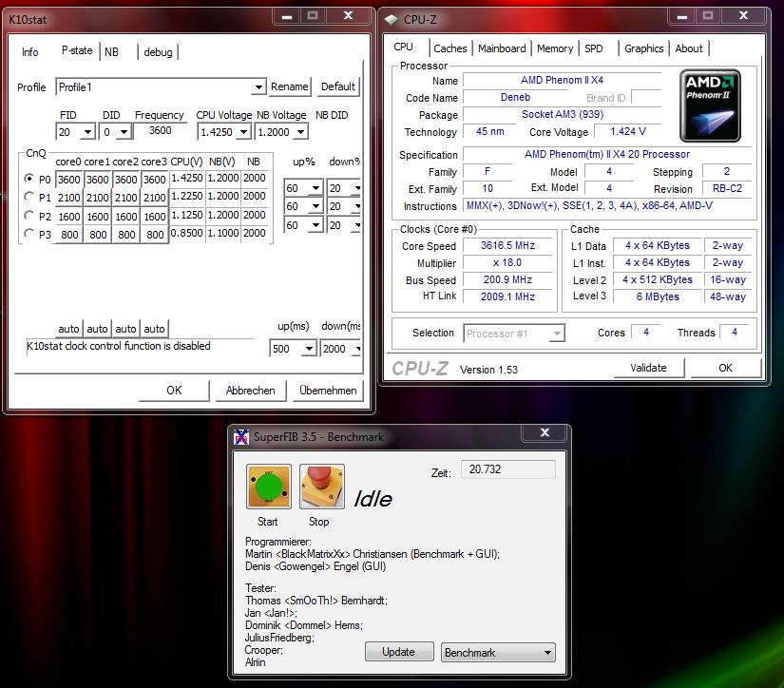Screen dimensions: 784x688
Task: Switch to the NB tab in K10stat
Action: point(111,52)
